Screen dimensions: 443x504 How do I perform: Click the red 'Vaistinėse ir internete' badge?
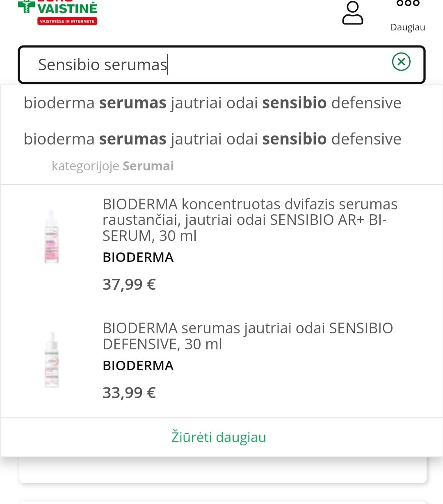pos(67,21)
